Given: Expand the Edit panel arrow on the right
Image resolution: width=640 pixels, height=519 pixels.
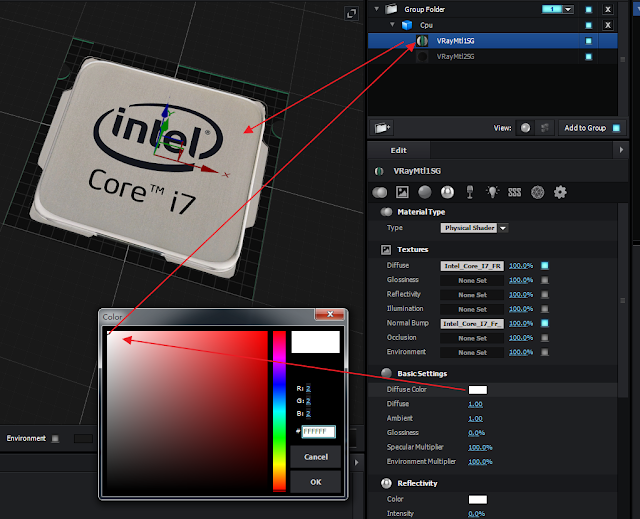Looking at the screenshot, I should click(x=621, y=150).
